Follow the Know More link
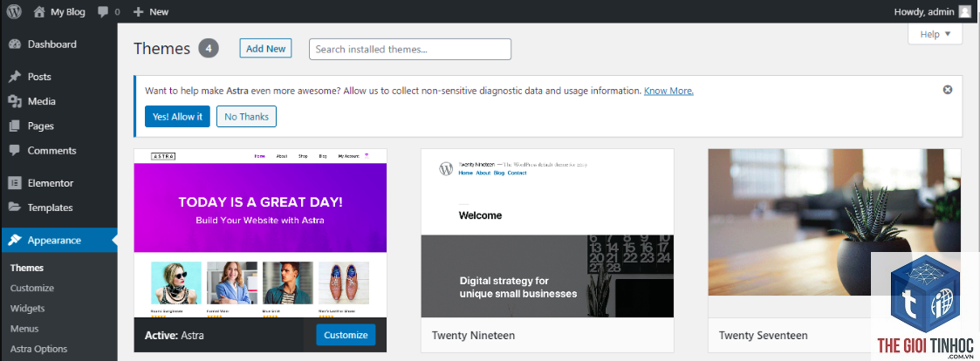Viewport: 980px width, 361px height. [x=668, y=91]
